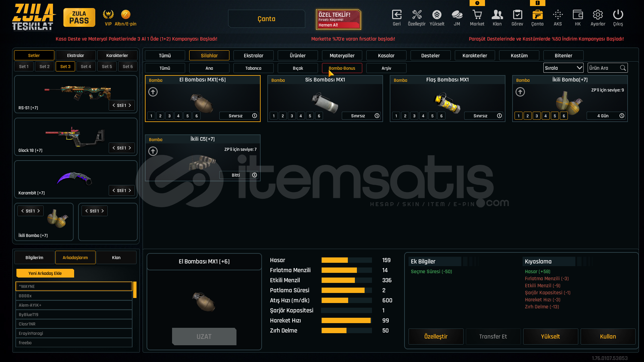The height and width of the screenshot is (362, 644).
Task: Click the ZULA PASS badge
Action: (79, 17)
